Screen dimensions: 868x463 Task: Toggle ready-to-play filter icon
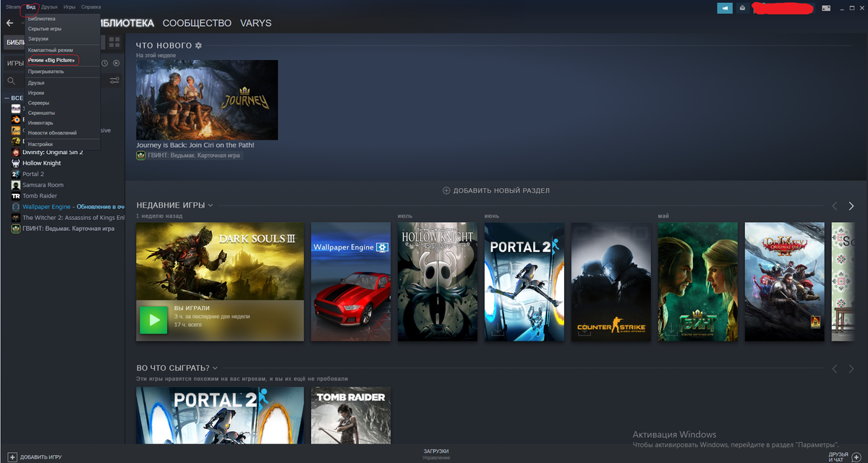click(116, 63)
